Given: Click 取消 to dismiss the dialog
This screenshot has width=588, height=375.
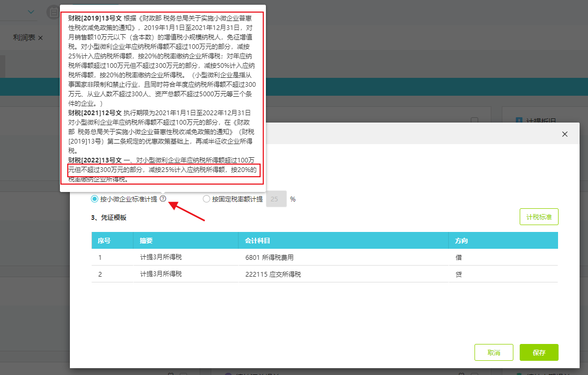Looking at the screenshot, I should [x=493, y=352].
